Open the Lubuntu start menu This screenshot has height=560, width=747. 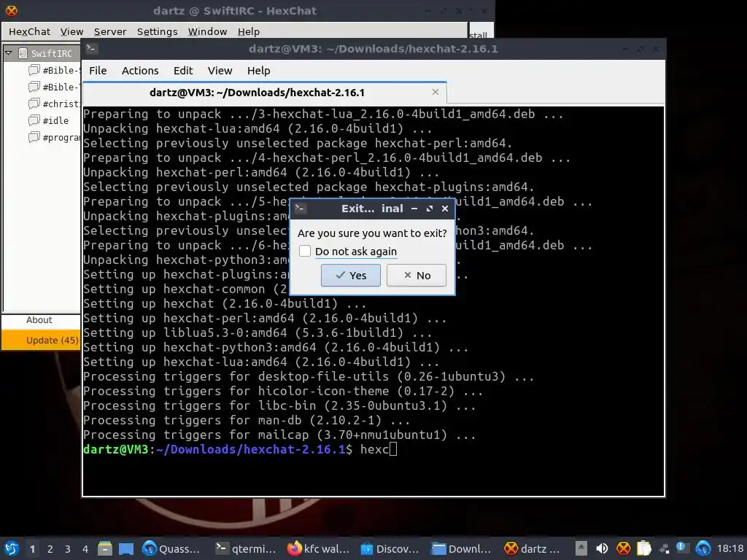point(12,548)
